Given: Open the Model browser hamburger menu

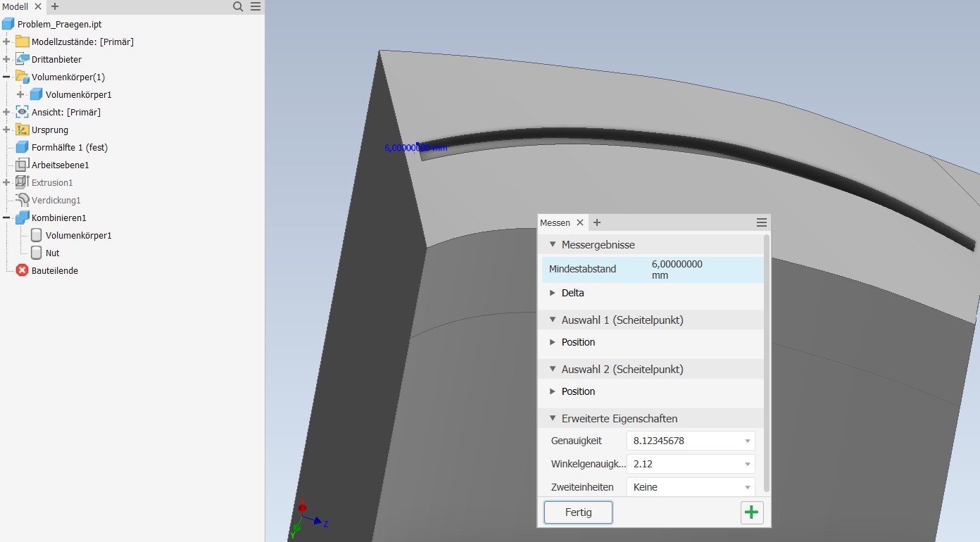Looking at the screenshot, I should click(x=256, y=6).
